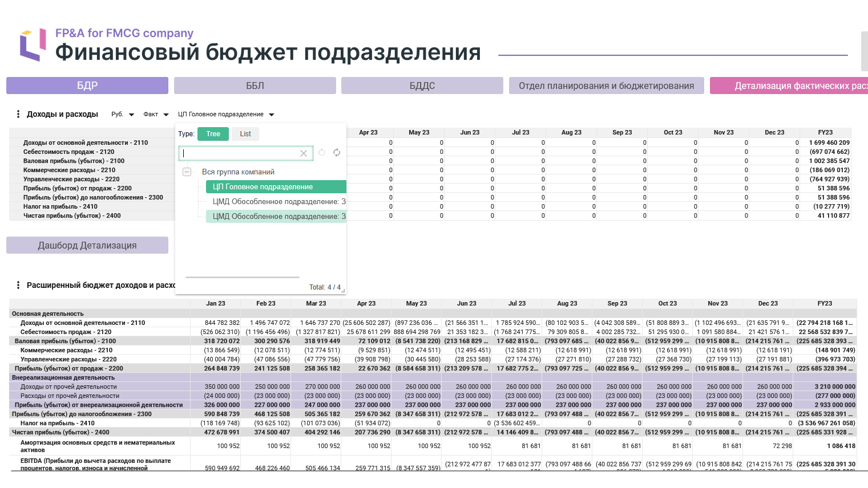
Task: Open the ББЛ tab
Action: click(x=255, y=86)
